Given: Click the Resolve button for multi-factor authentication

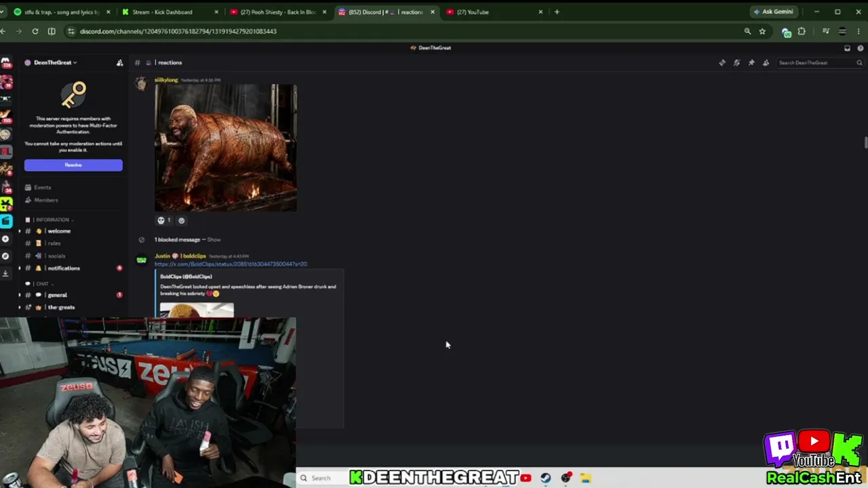Looking at the screenshot, I should (73, 165).
